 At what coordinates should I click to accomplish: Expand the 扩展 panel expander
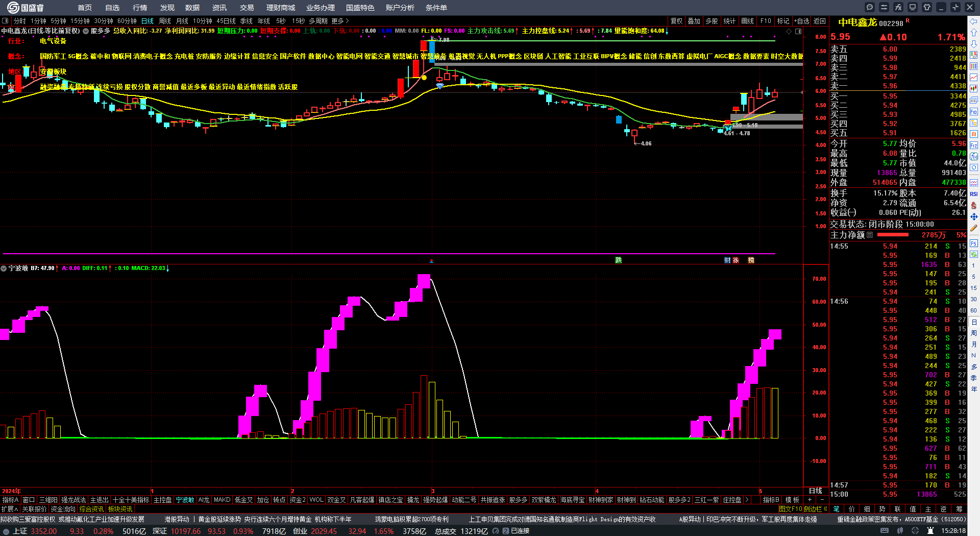click(x=10, y=509)
